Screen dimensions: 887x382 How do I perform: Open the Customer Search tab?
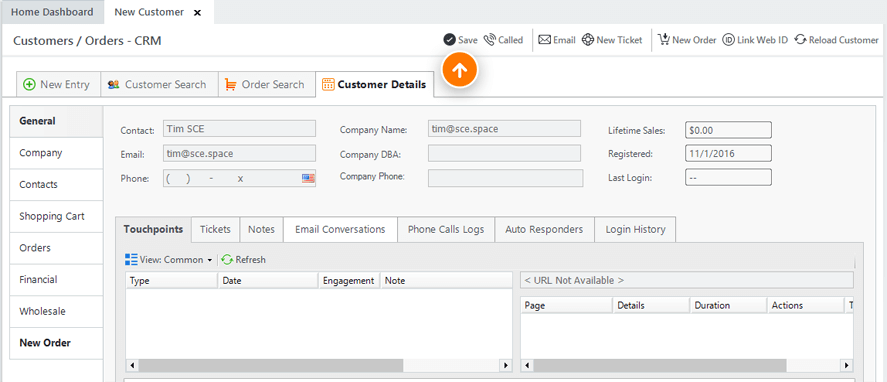[159, 84]
